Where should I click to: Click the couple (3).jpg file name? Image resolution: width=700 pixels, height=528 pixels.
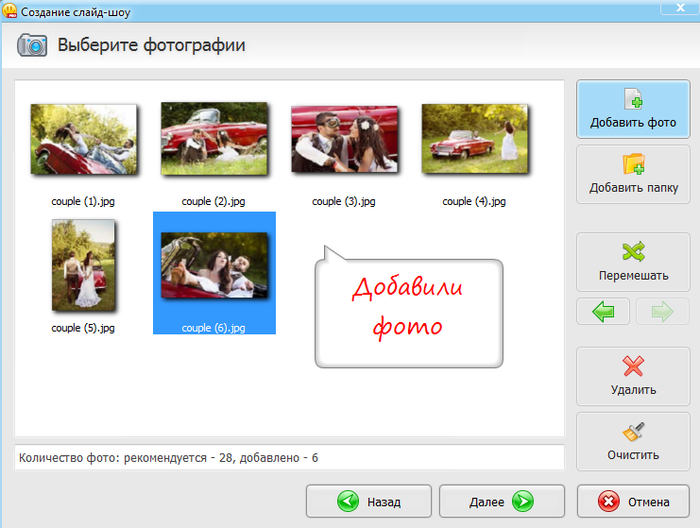coord(344,202)
